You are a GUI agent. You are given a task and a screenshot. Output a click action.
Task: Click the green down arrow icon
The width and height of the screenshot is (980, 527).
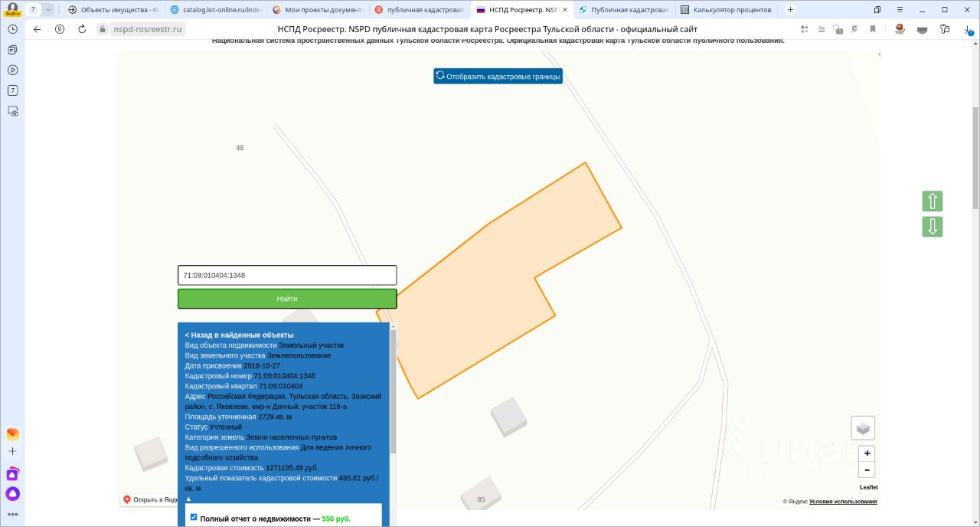(933, 227)
